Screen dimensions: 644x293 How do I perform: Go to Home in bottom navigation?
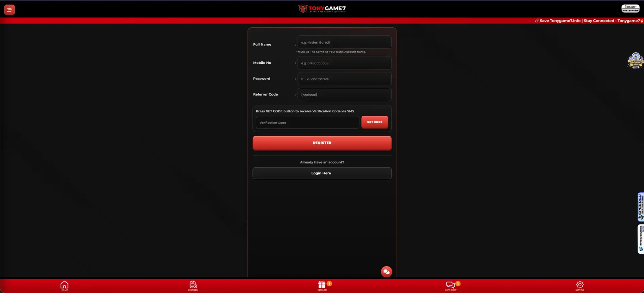click(x=64, y=286)
